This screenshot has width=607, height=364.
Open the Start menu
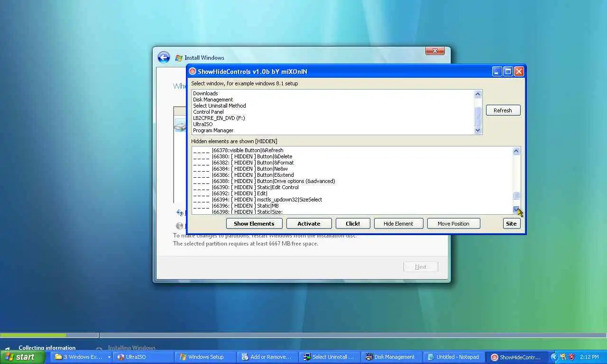(x=23, y=357)
